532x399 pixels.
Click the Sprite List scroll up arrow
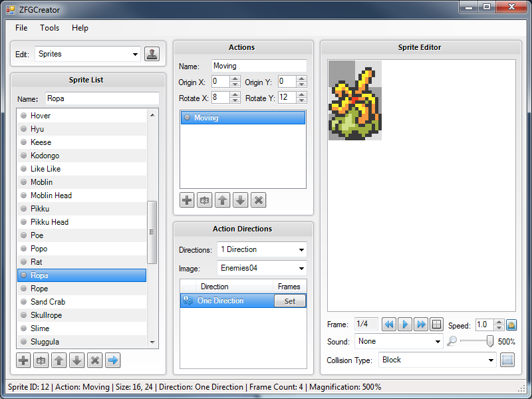152,115
